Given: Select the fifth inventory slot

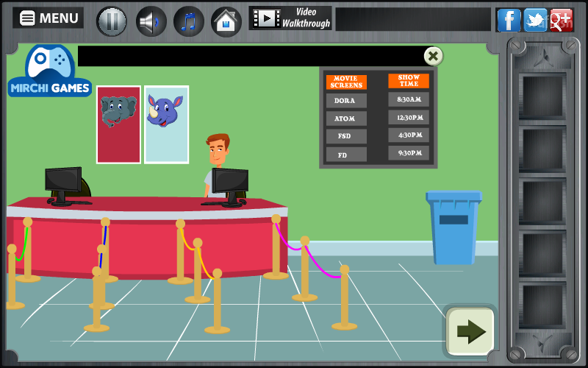Looking at the screenshot, I should coord(542,305).
